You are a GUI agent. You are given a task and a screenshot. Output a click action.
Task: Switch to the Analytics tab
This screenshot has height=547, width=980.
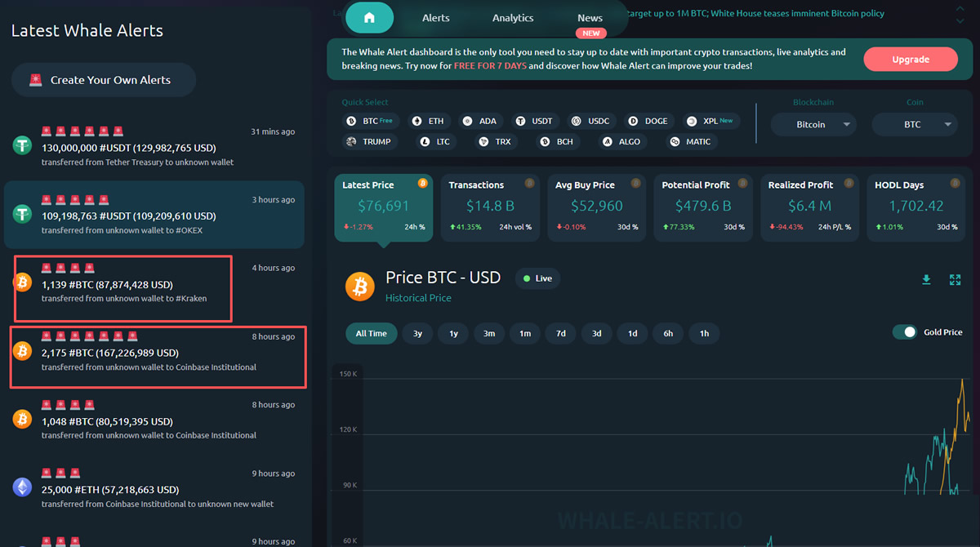pos(513,18)
